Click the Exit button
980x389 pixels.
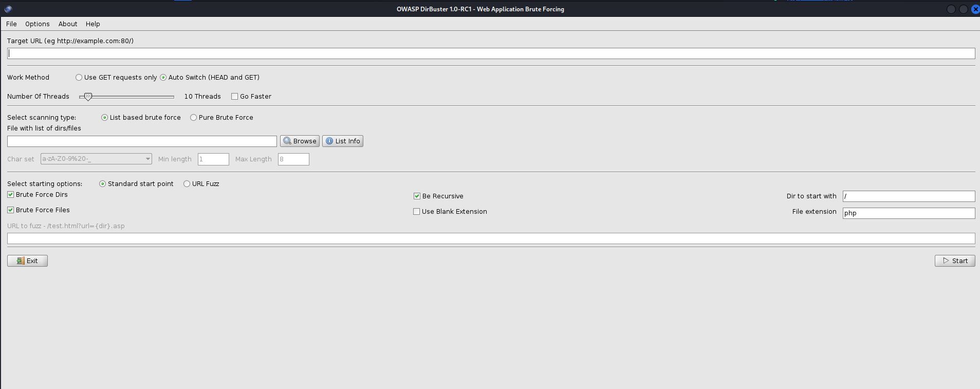point(27,261)
